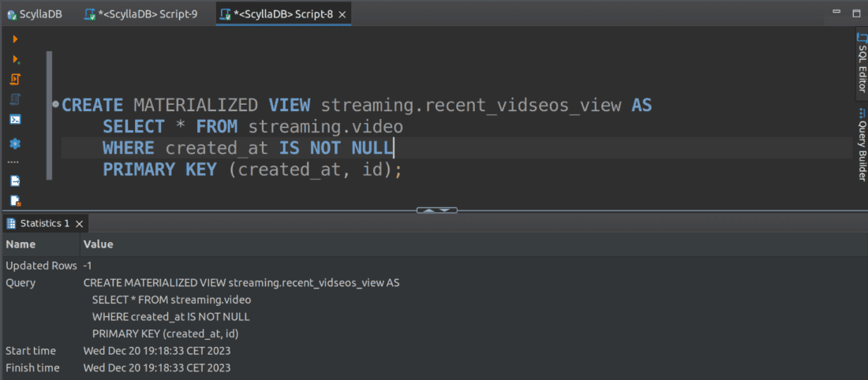
Task: Run the SQL statement with the orange play icon
Action: pos(15,39)
